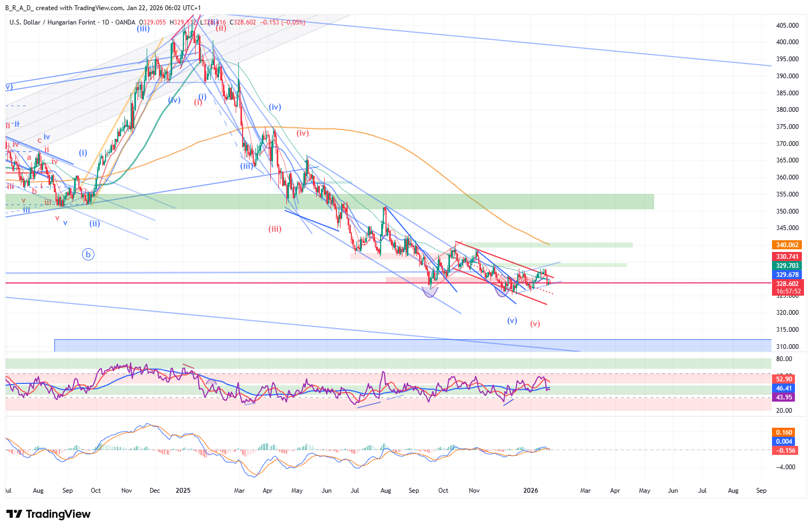Image resolution: width=812 pixels, height=530 pixels.
Task: Select the red (v) wave label
Action: [535, 324]
